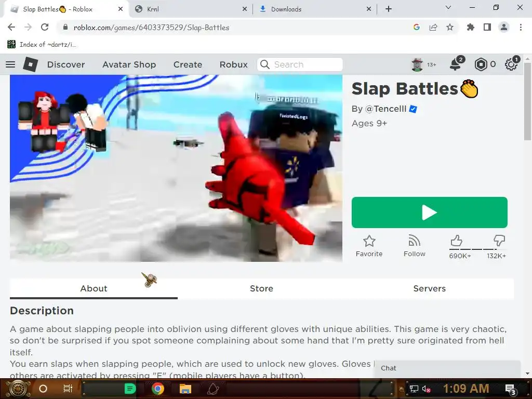The height and width of the screenshot is (399, 532).
Task: Close the Krnl tab
Action: pos(245,9)
